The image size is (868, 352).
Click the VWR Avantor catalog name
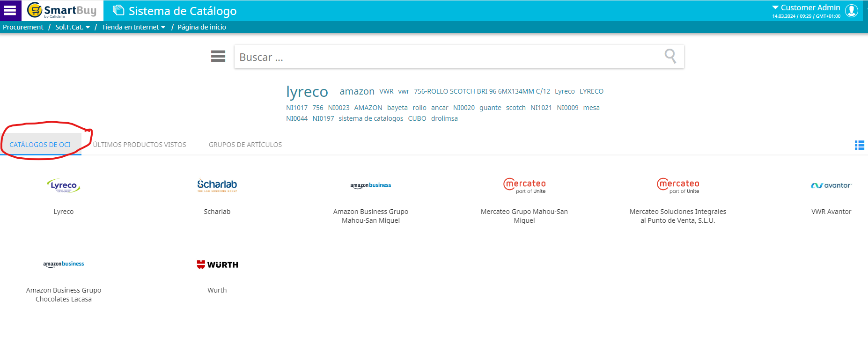click(x=831, y=212)
